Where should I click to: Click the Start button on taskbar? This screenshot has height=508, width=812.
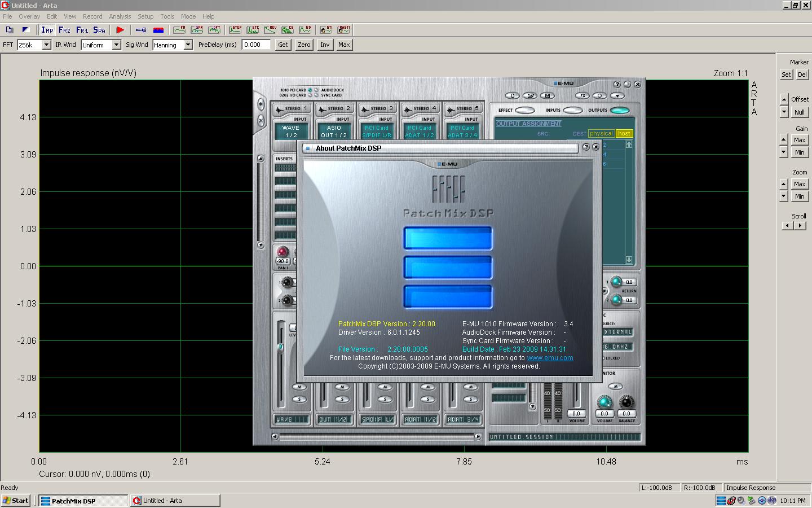[x=16, y=501]
